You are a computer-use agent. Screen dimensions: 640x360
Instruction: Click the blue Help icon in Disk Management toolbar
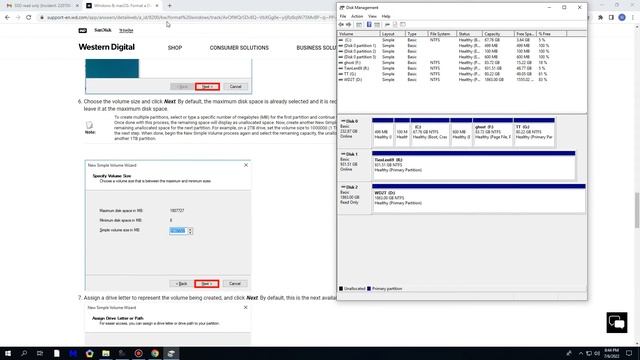coord(369,24)
